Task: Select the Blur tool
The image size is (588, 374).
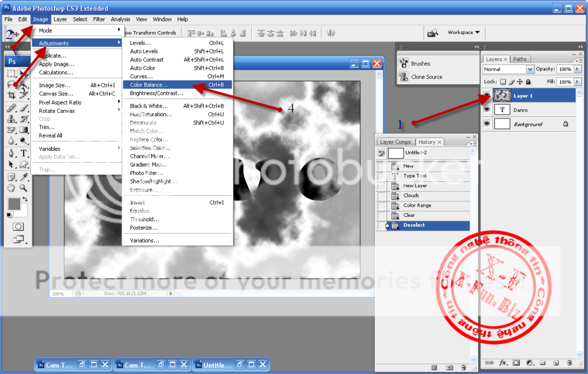Action: [11, 141]
